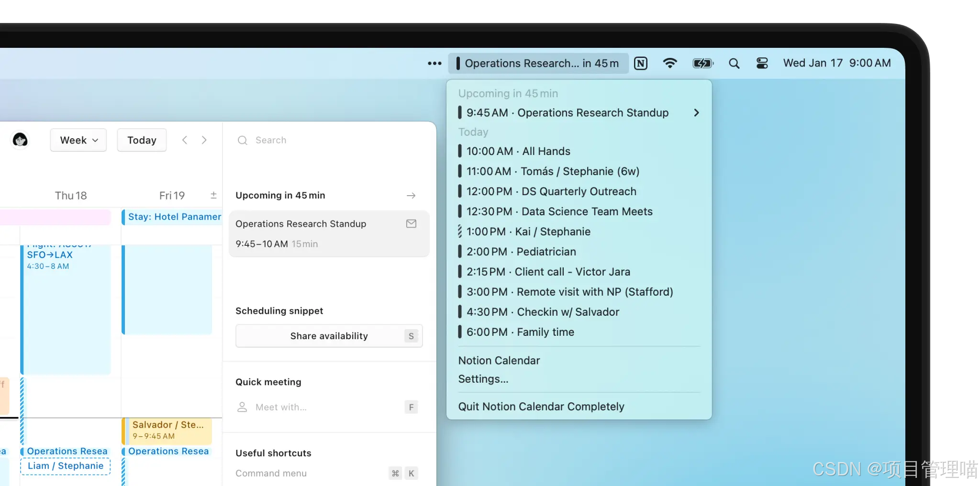The image size is (980, 486).
Task: Open the Notion Calendar menu bar icon
Action: pyautogui.click(x=640, y=63)
